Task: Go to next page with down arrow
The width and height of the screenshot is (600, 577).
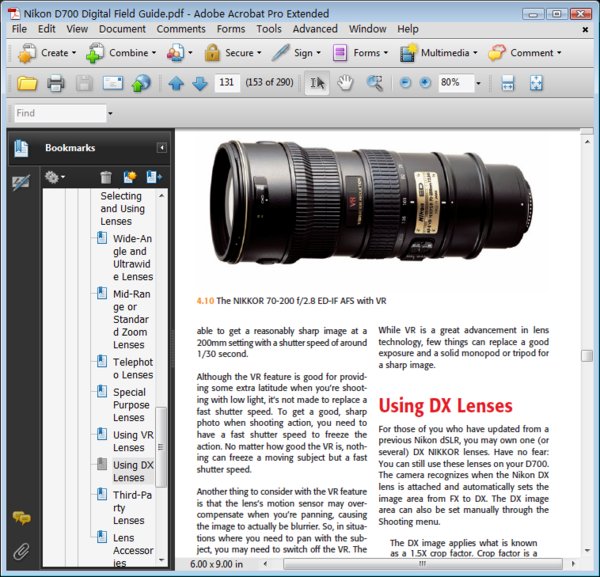Action: [x=200, y=83]
